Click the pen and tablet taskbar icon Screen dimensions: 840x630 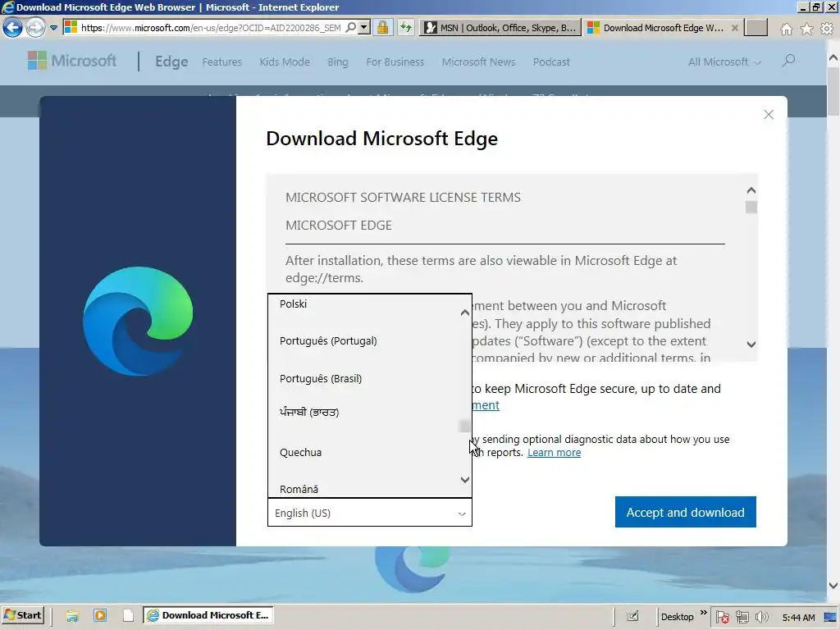point(632,617)
